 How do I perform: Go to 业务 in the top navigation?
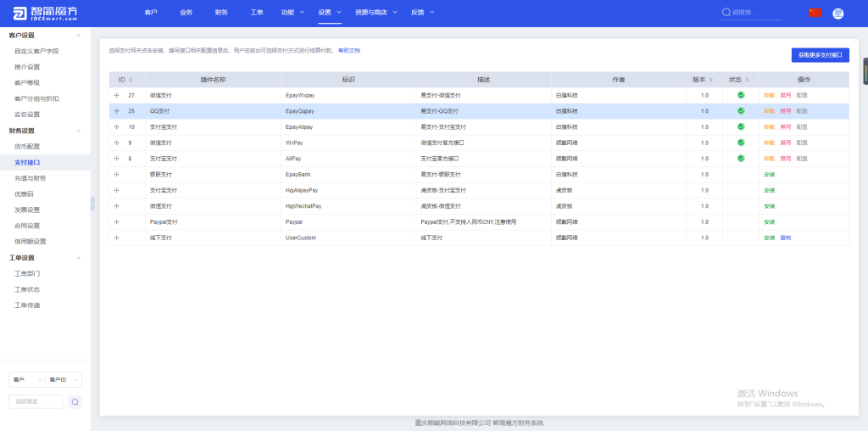click(x=186, y=12)
